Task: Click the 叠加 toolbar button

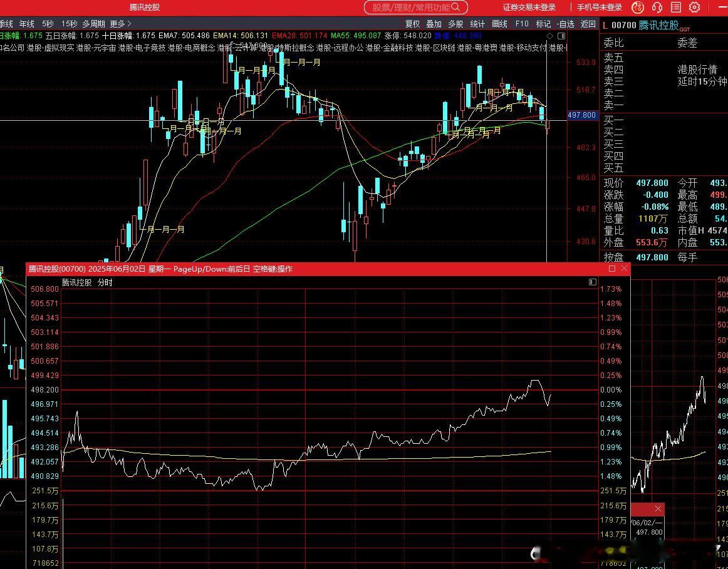Action: 434,24
